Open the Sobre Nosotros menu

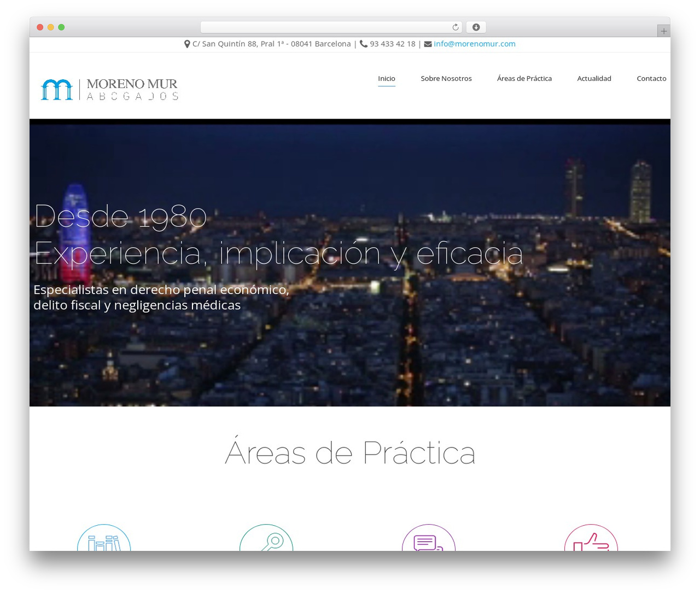tap(446, 78)
